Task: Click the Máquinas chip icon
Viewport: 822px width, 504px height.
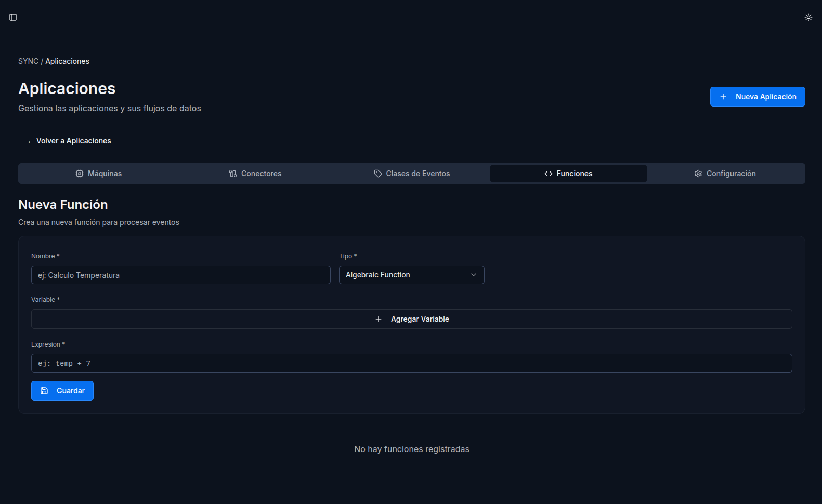Action: click(x=80, y=174)
